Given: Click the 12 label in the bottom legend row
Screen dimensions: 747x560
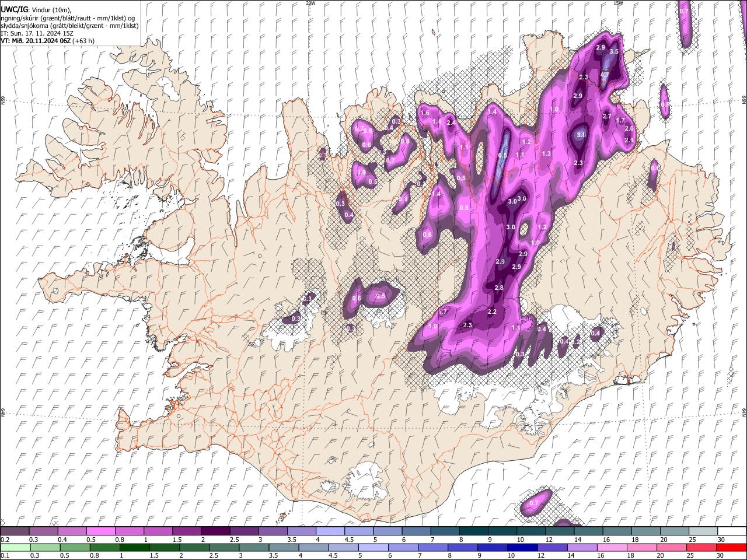Looking at the screenshot, I should pyautogui.click(x=540, y=555).
